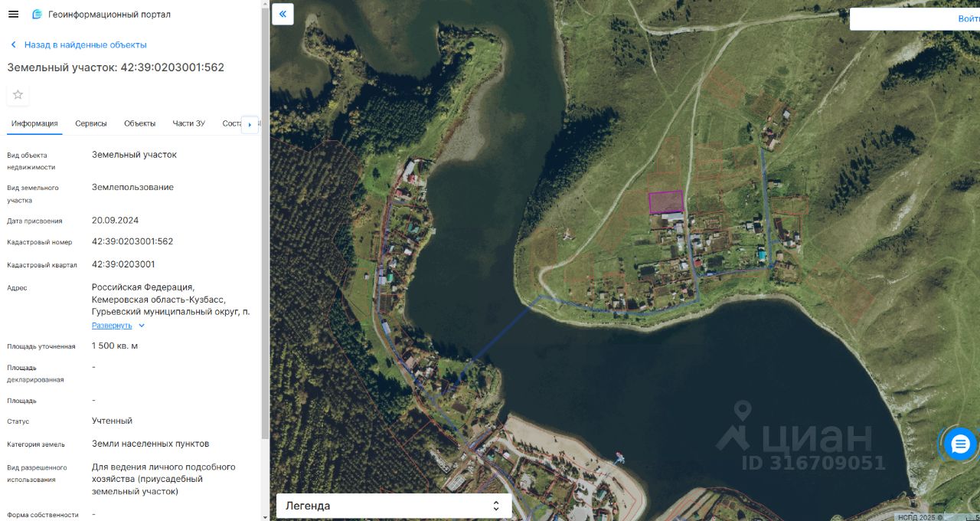Open the chat support bubble icon
The height and width of the screenshot is (521, 980).
pos(960,444)
